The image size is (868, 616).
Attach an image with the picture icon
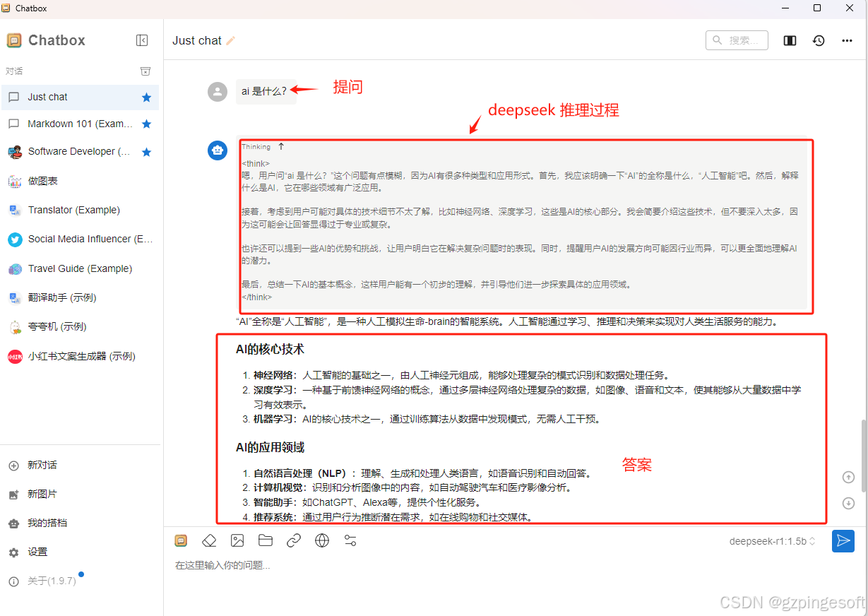(237, 540)
